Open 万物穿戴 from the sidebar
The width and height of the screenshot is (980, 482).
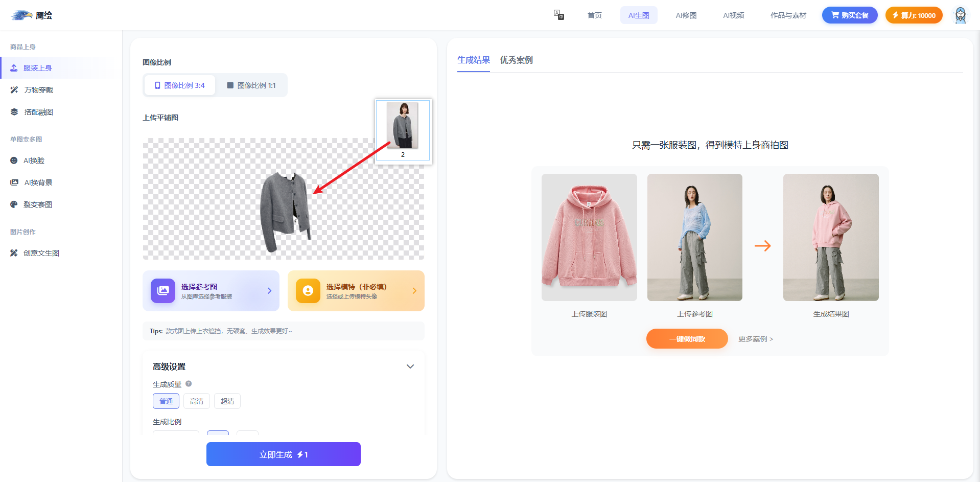pos(38,90)
